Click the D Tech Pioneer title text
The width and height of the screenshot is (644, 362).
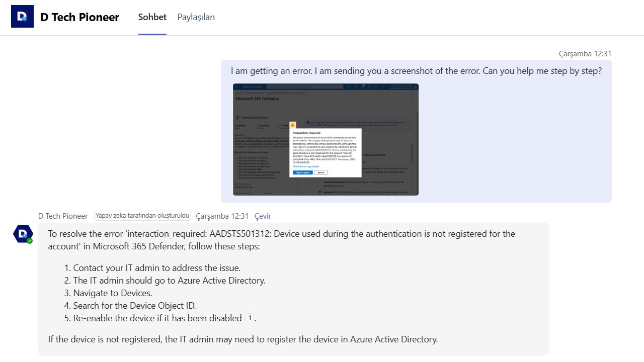pyautogui.click(x=79, y=17)
